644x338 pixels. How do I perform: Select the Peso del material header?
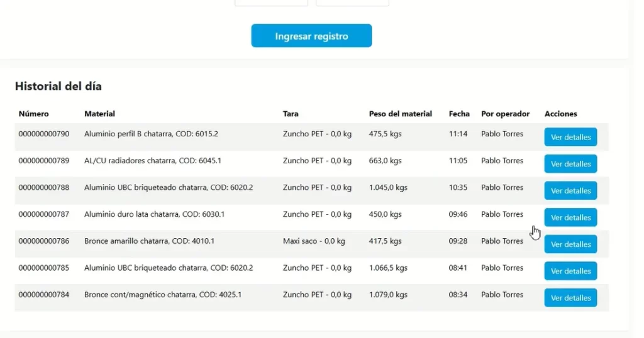tap(401, 114)
